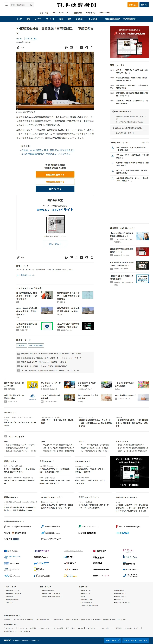Open the NIKKEI Mobility logo link
This screenshot has height=644, width=153.
click(51, 526)
